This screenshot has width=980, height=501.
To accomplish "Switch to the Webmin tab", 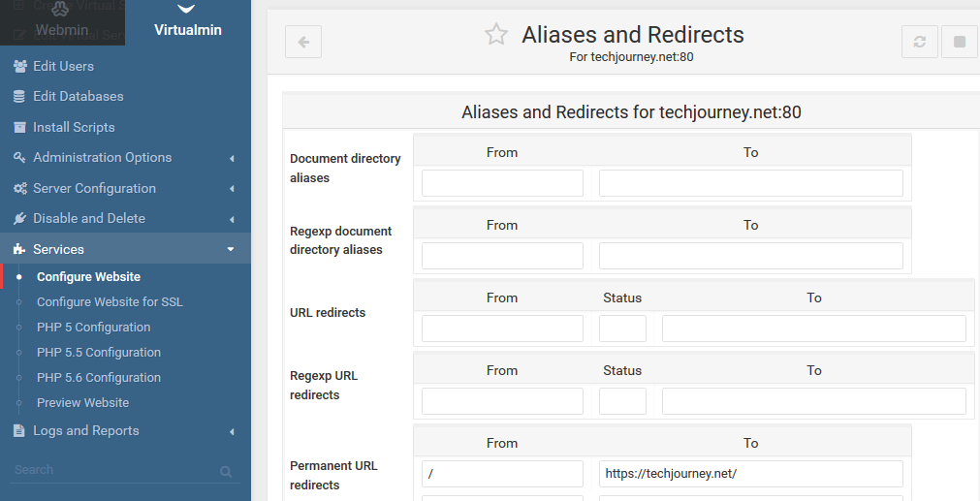I will pos(62,22).
